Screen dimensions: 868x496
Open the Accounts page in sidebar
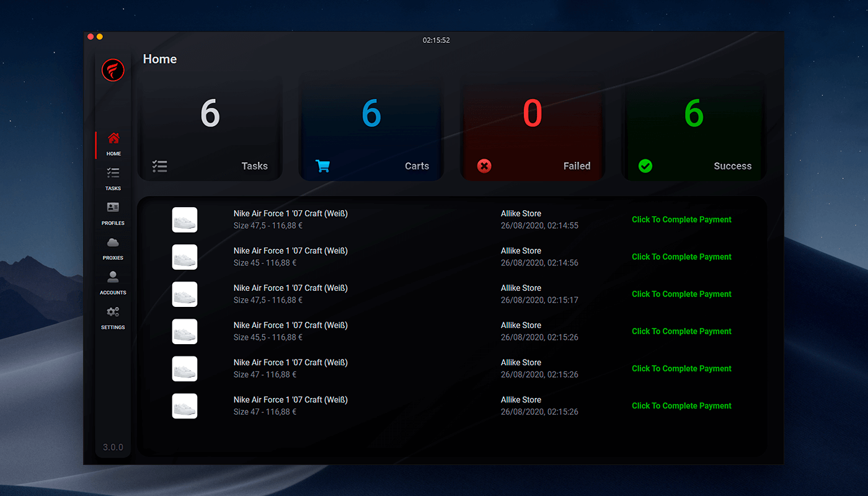coord(113,283)
